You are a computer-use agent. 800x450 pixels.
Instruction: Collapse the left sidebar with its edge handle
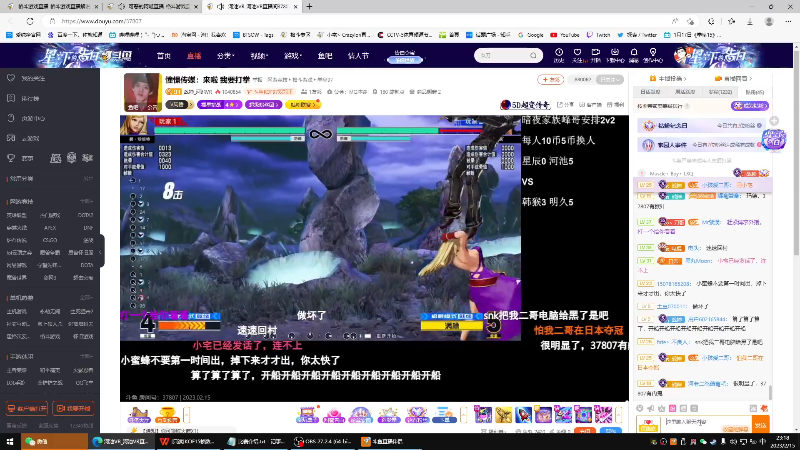coord(102,251)
